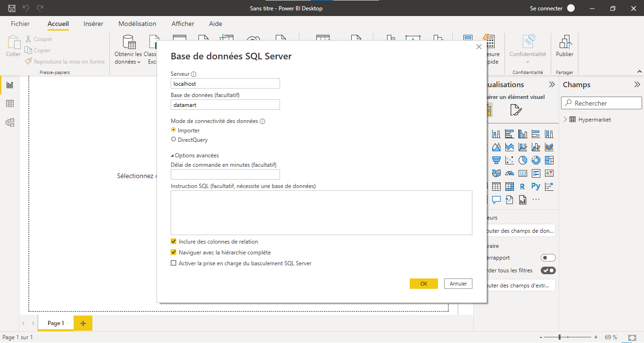The height and width of the screenshot is (343, 644).
Task: Select the Q&A speech bubble visual
Action: click(496, 200)
